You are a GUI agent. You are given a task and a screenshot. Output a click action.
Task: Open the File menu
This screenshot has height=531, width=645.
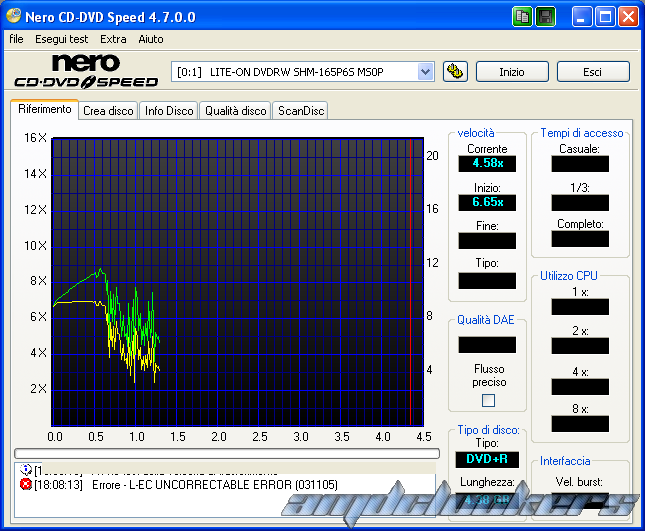[16, 39]
